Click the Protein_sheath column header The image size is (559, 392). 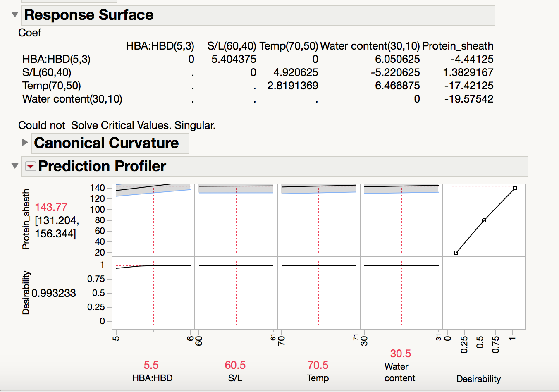pos(458,46)
